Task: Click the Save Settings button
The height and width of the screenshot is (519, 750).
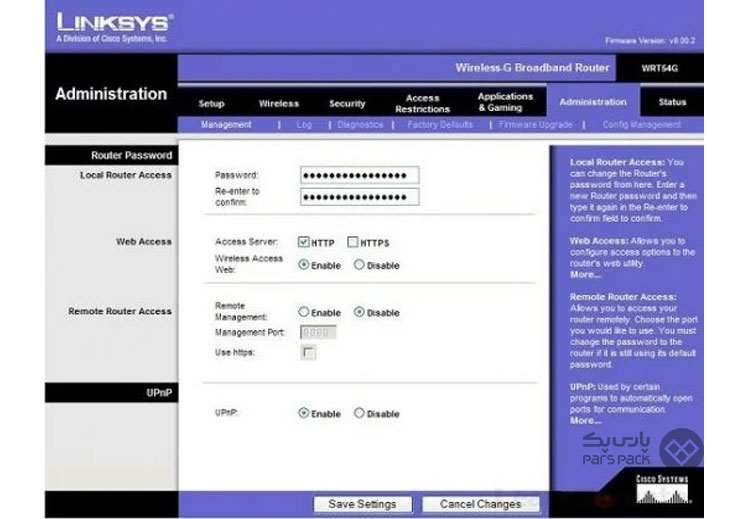Action: tap(363, 504)
